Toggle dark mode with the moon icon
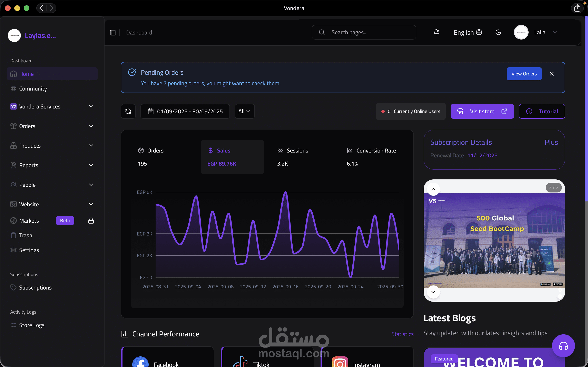 [498, 32]
